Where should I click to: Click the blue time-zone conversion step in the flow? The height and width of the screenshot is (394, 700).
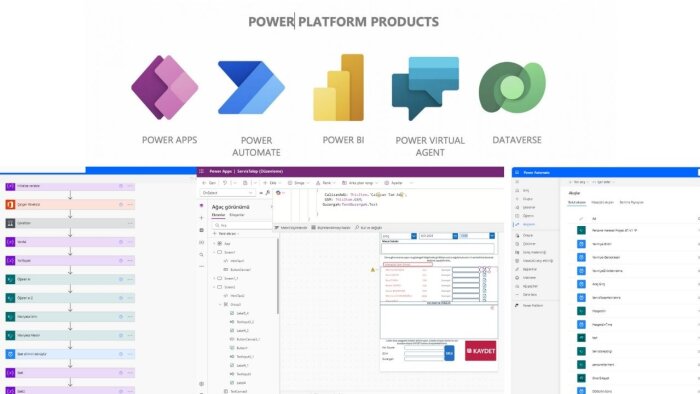pyautogui.click(x=70, y=354)
